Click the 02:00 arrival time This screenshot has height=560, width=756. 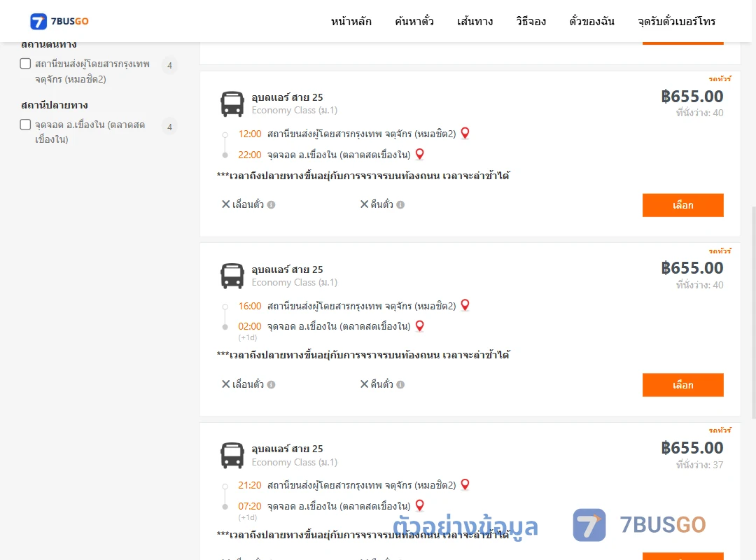click(250, 326)
